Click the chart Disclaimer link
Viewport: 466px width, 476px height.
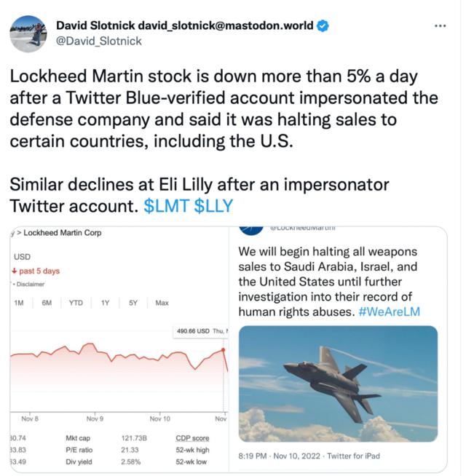pos(30,284)
